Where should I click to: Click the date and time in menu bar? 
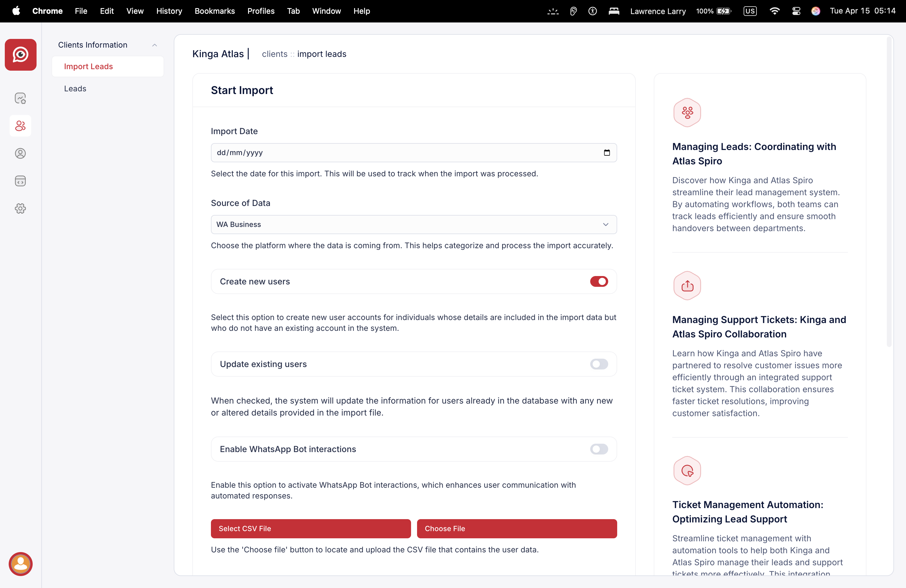[x=863, y=11]
